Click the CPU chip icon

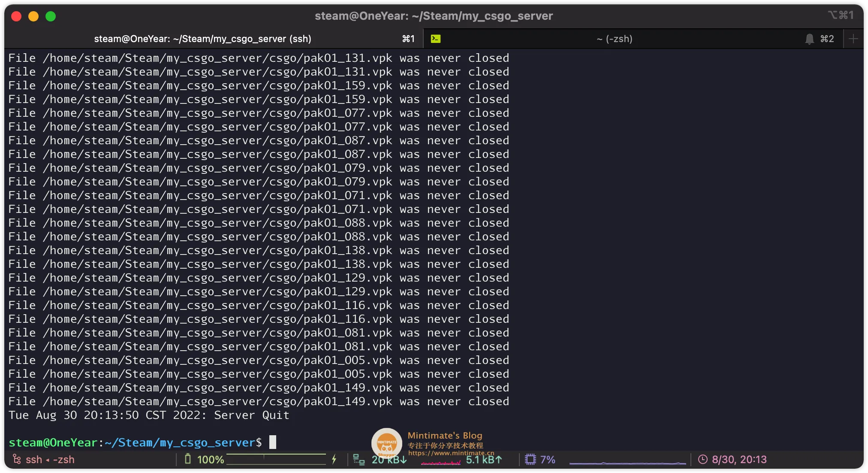[530, 459]
